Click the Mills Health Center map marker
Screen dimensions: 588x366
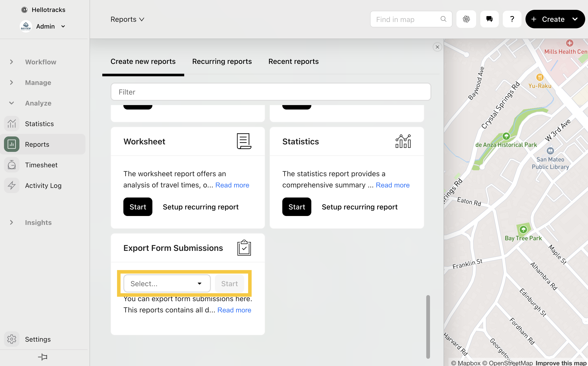570,43
